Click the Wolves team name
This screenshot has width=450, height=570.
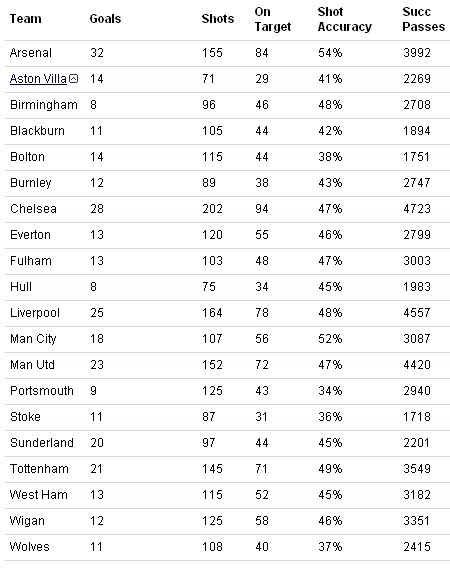point(29,547)
